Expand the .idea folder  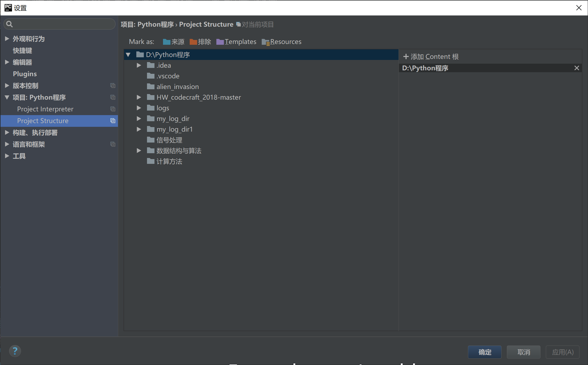(x=139, y=65)
